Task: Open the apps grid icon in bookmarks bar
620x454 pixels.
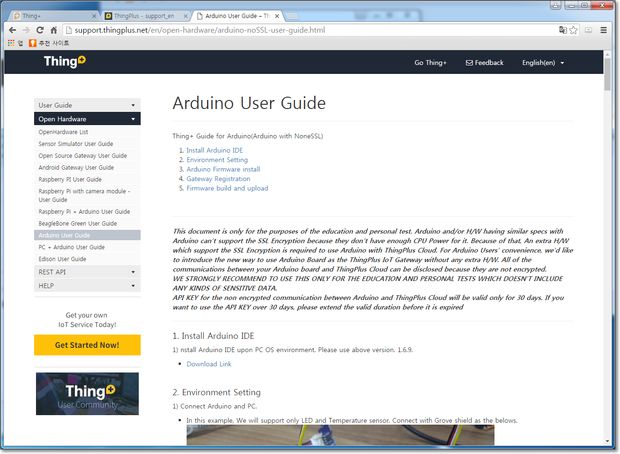Action: coord(11,43)
